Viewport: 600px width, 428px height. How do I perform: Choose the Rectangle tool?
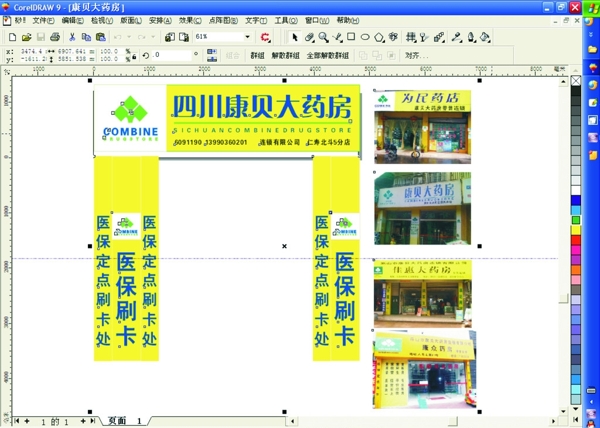(x=351, y=37)
